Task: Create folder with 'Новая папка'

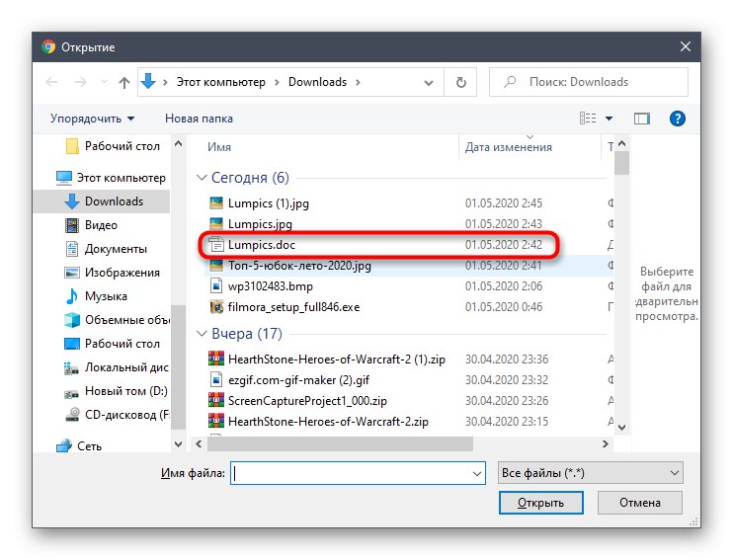Action: point(199,119)
